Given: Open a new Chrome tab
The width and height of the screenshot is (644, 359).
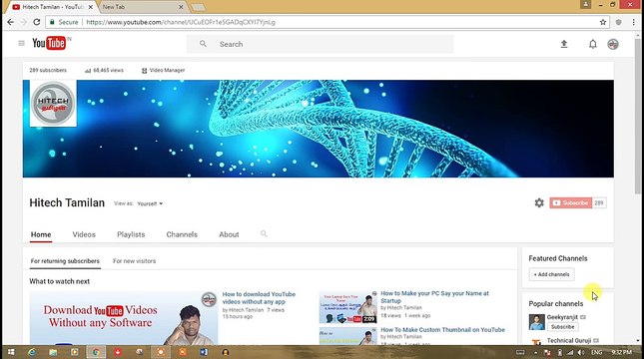Looking at the screenshot, I should [198, 7].
